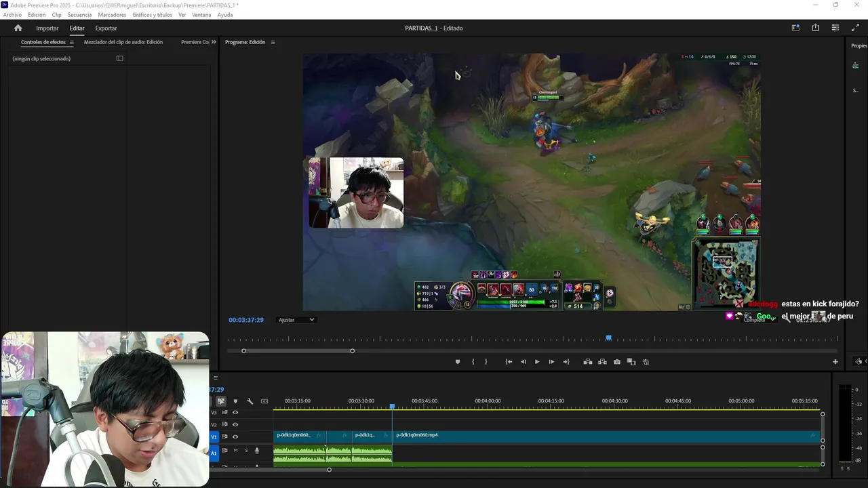Viewport: 868px width, 488px height.
Task: Add a marker in Program monitor
Action: (x=458, y=362)
